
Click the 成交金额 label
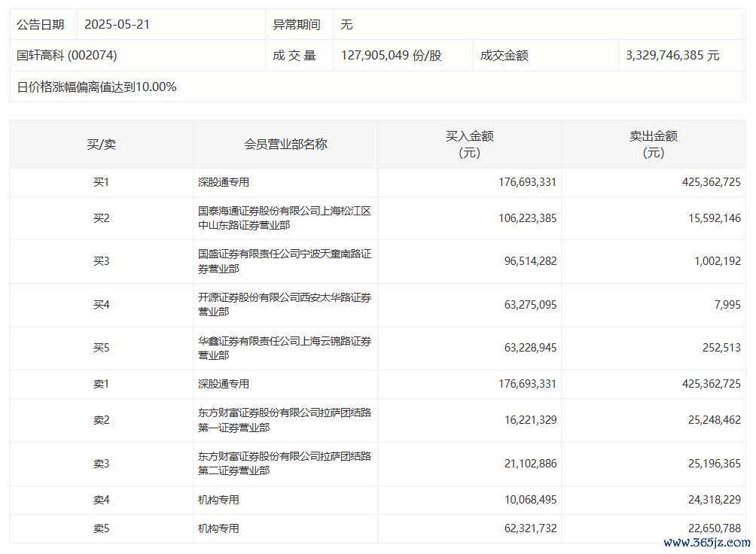(504, 56)
